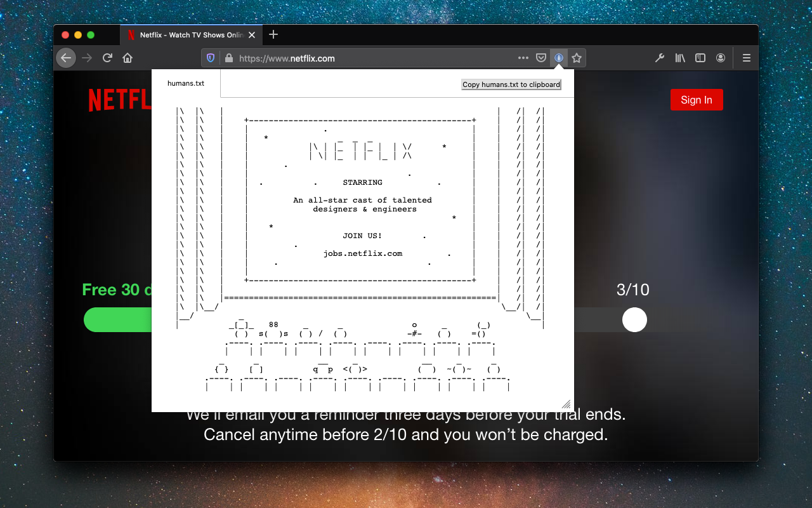
Task: Click the 'JOIN US!' text
Action: point(363,236)
